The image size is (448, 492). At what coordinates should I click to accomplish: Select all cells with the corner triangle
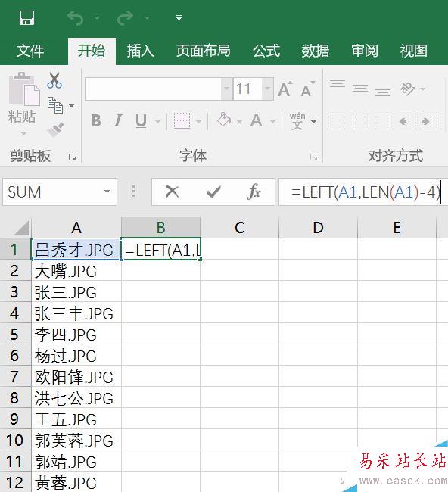(21, 228)
